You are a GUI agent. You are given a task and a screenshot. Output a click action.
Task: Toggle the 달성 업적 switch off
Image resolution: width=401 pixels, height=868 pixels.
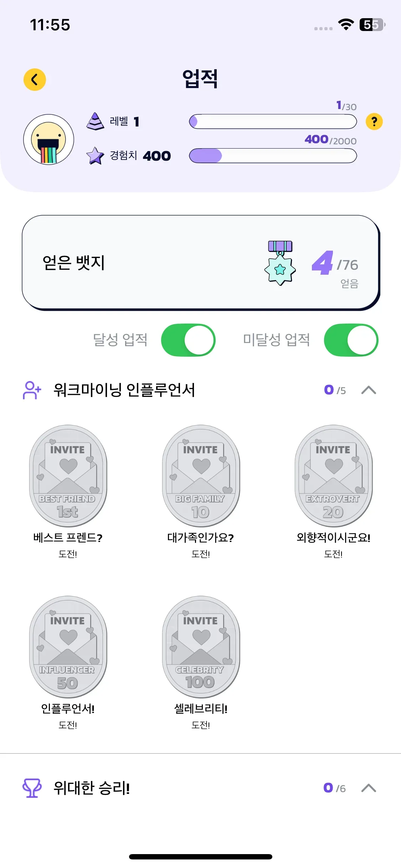click(x=188, y=340)
